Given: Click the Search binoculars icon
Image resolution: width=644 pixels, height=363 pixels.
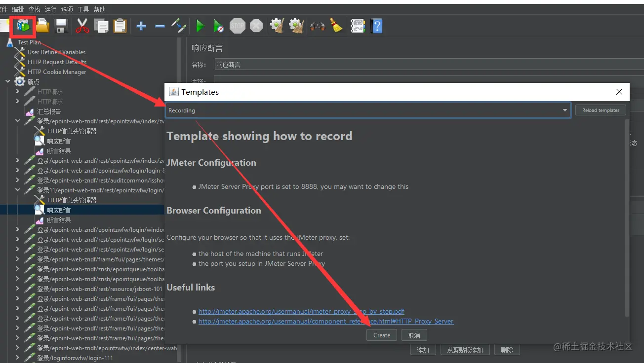Looking at the screenshot, I should [318, 26].
